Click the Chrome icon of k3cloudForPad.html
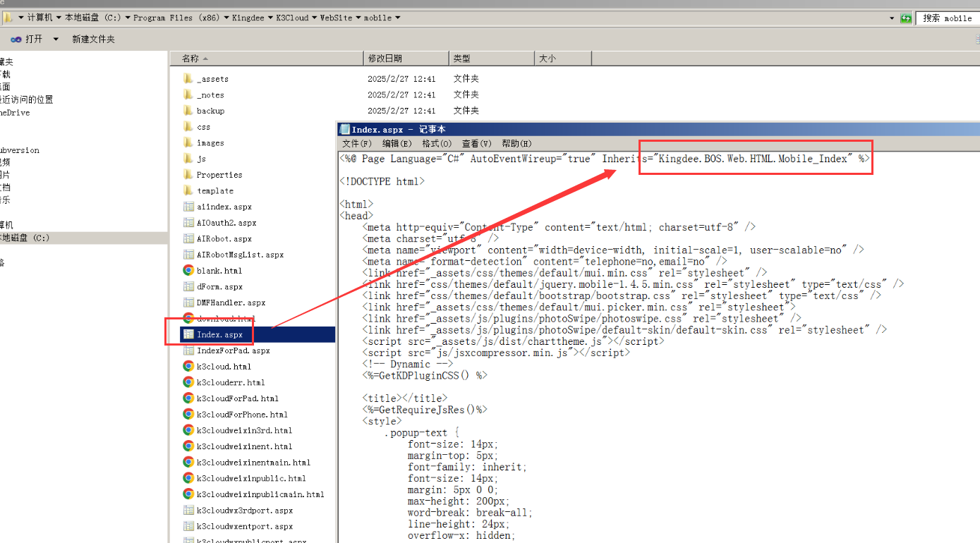Image resolution: width=980 pixels, height=543 pixels. 188,398
